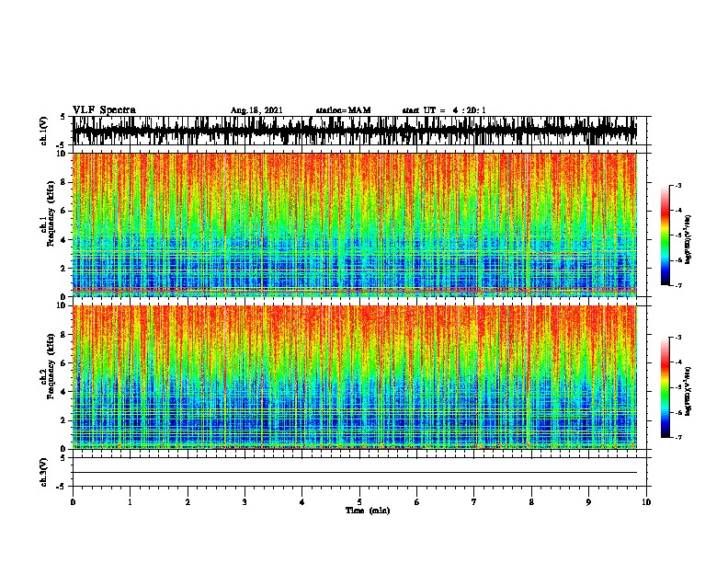Screen dimensions: 728x563
Task: Click the ch.2 "Frequency (kHz)" axis label
Action: [x=51, y=366]
